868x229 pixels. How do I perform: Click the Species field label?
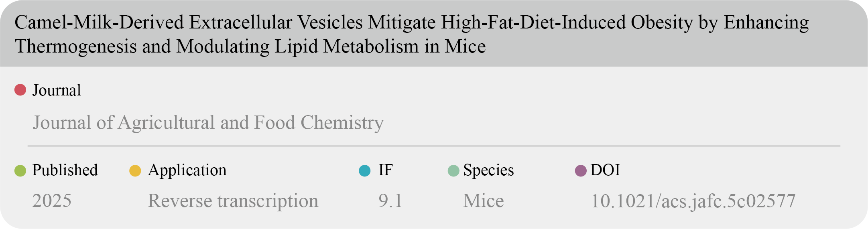(488, 170)
